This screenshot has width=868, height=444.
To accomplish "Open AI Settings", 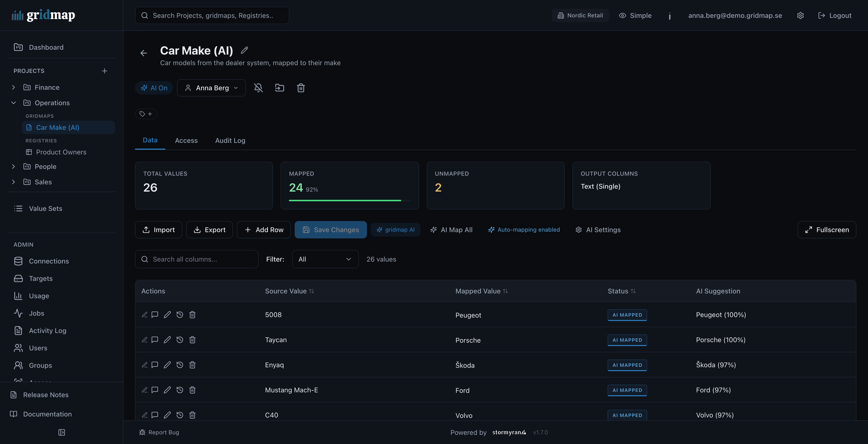I will [x=598, y=230].
